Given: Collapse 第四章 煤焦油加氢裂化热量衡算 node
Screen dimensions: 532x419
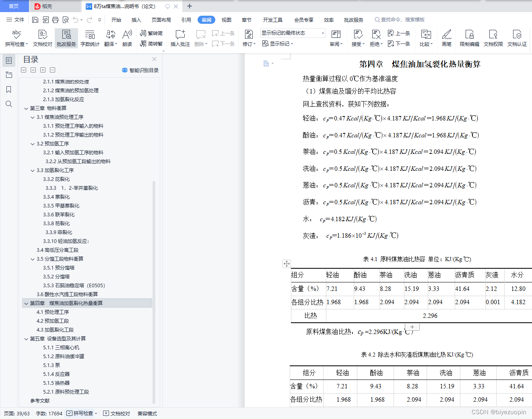Looking at the screenshot, I should pyautogui.click(x=26, y=303).
